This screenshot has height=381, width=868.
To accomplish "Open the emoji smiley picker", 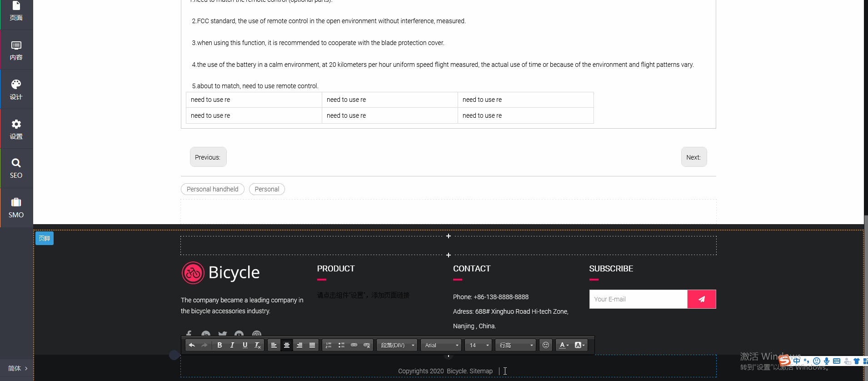I will (x=546, y=346).
